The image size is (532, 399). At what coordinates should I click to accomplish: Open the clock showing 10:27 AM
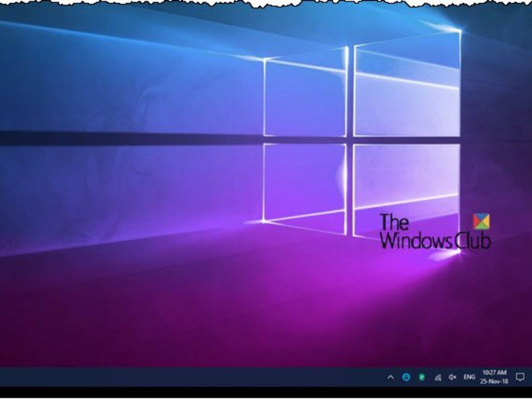(494, 377)
